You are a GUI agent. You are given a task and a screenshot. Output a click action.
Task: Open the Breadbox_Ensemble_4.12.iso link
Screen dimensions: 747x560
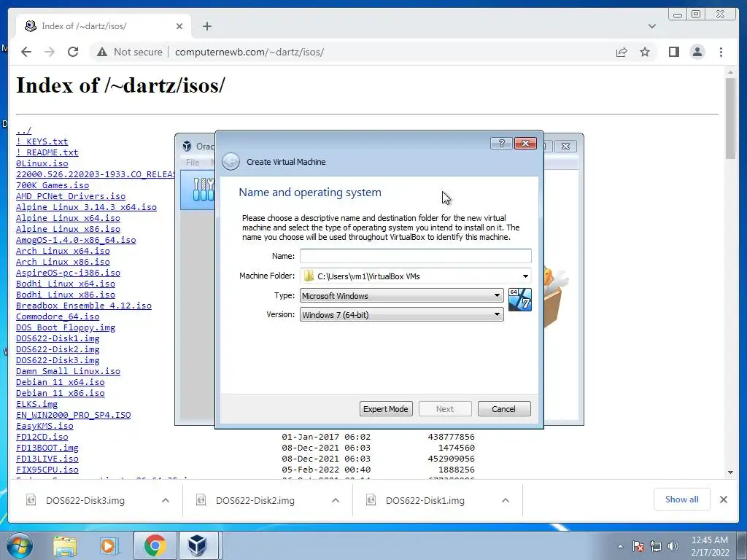(84, 306)
